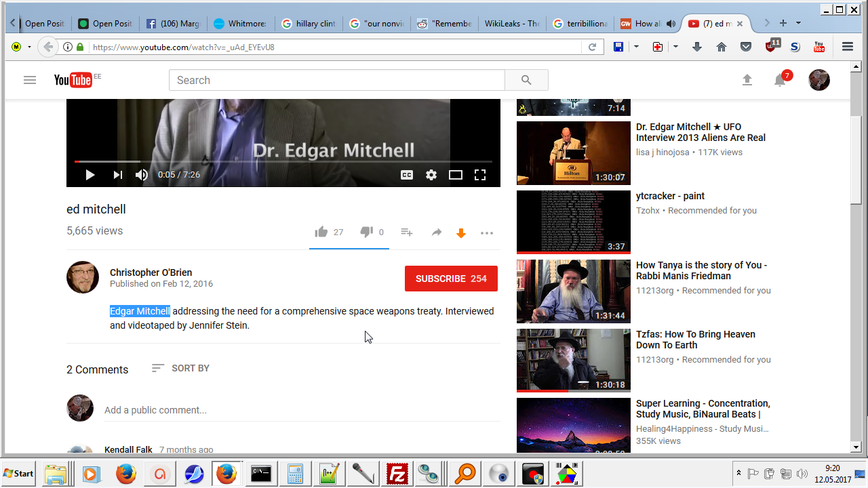
Task: Click the orange download arrow below the video
Action: pyautogui.click(x=461, y=233)
